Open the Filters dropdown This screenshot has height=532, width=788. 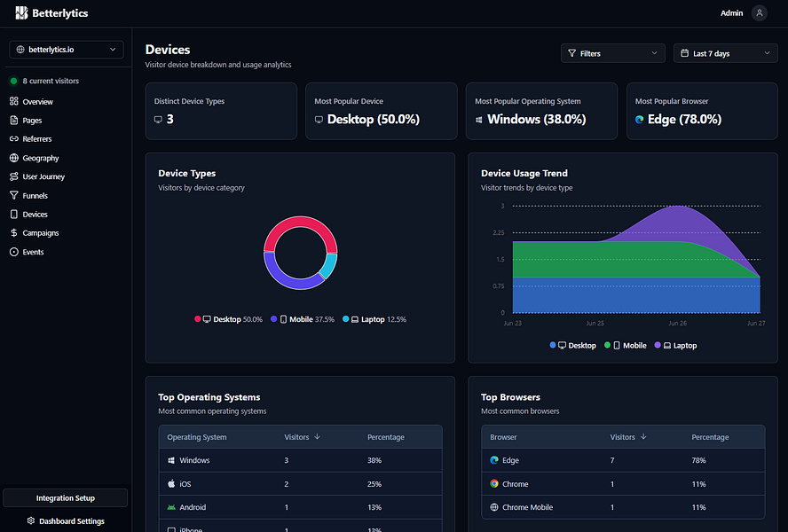click(612, 53)
